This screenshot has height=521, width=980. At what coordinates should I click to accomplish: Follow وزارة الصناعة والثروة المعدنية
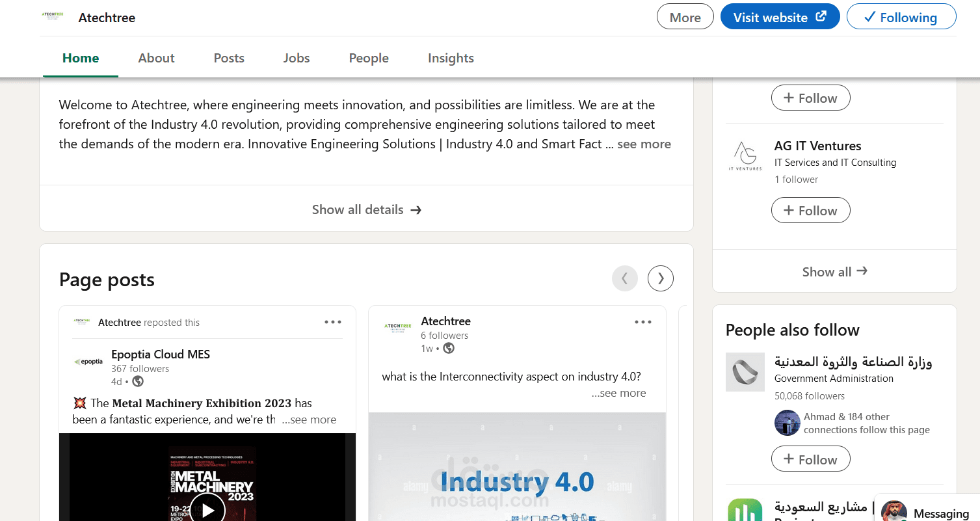point(810,459)
